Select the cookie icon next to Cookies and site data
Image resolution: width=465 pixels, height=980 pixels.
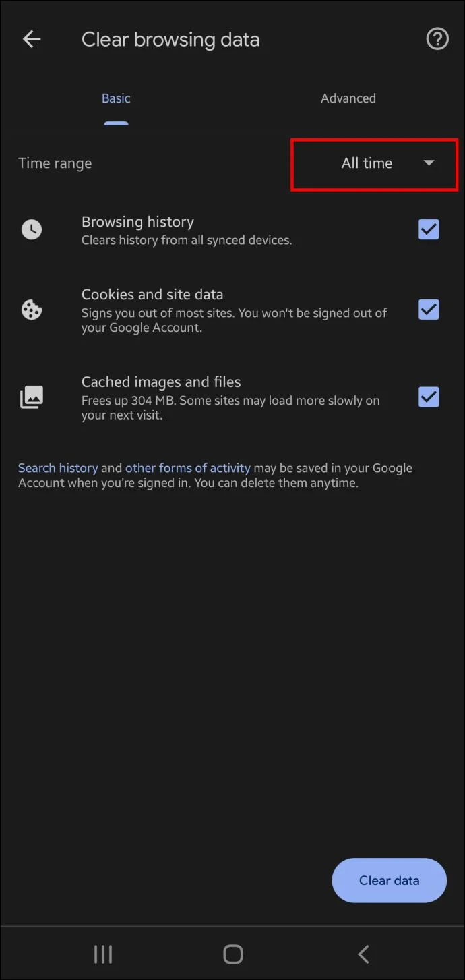tap(31, 310)
